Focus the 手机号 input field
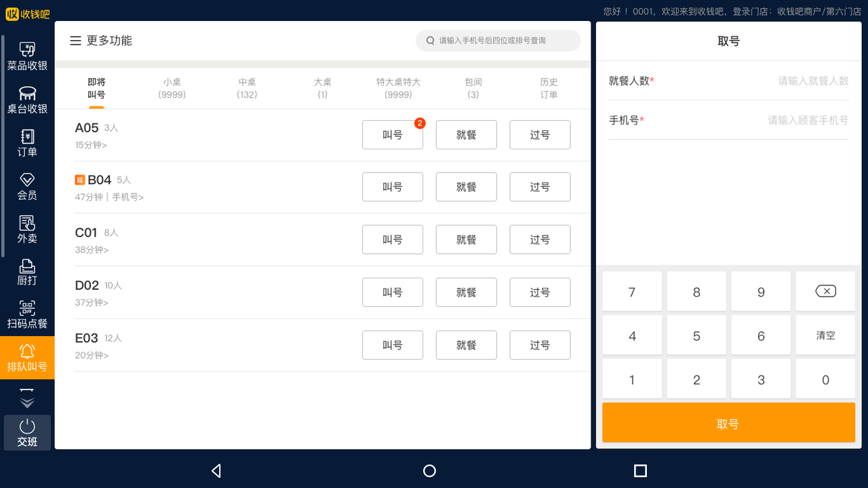Viewport: 868px width, 488px height. click(x=728, y=120)
